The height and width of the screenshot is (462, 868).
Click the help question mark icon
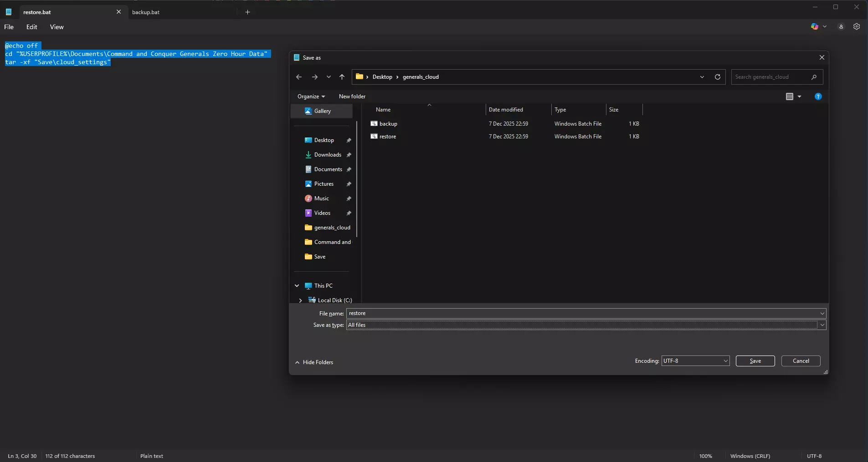pyautogui.click(x=818, y=96)
